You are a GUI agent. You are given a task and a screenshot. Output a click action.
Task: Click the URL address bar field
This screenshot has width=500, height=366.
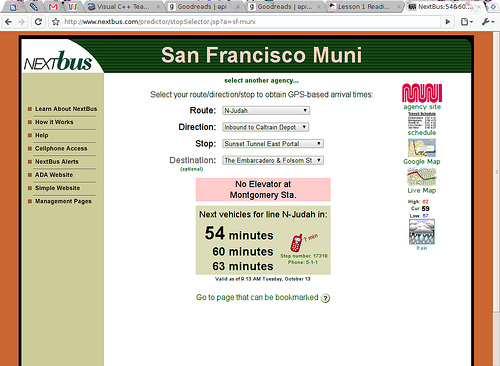click(x=250, y=22)
